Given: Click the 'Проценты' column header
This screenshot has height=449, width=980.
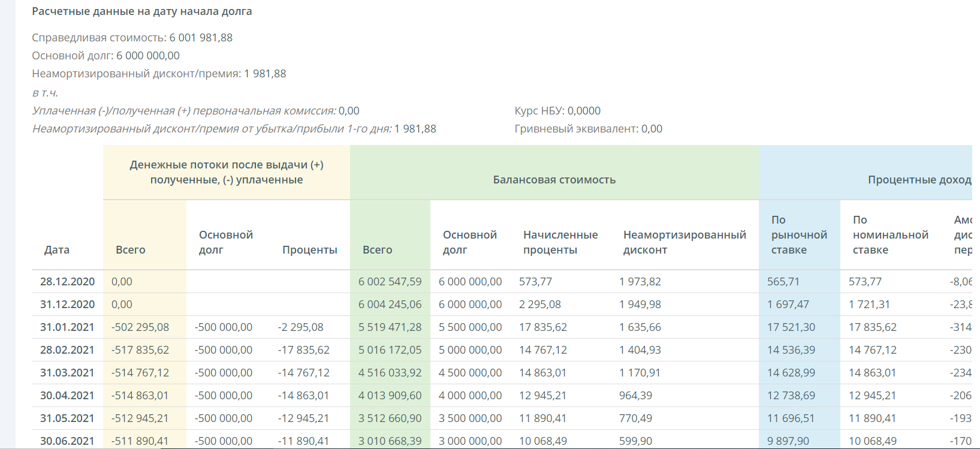Looking at the screenshot, I should coord(310,250).
